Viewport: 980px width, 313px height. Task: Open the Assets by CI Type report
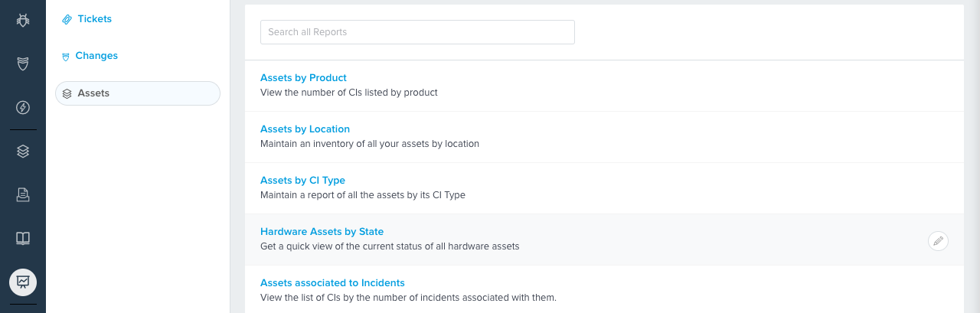302,181
